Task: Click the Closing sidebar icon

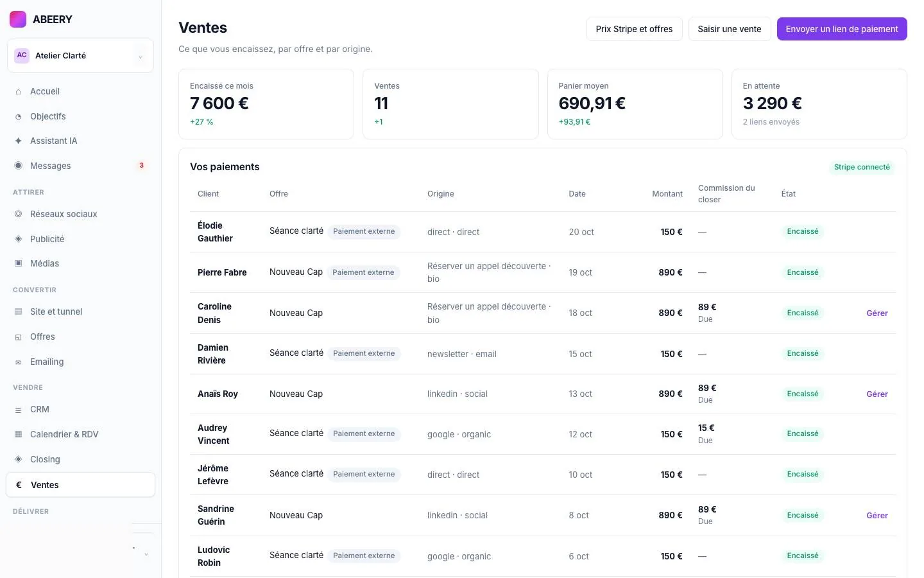Action: [18, 459]
